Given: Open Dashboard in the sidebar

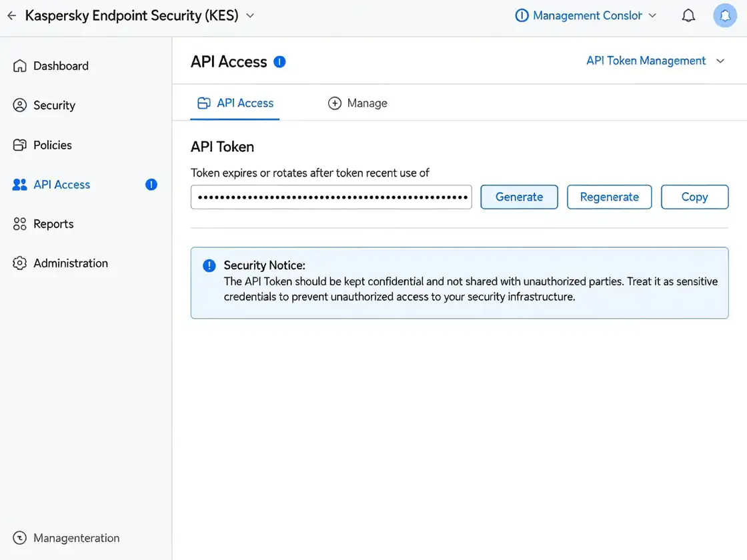Looking at the screenshot, I should pyautogui.click(x=61, y=66).
